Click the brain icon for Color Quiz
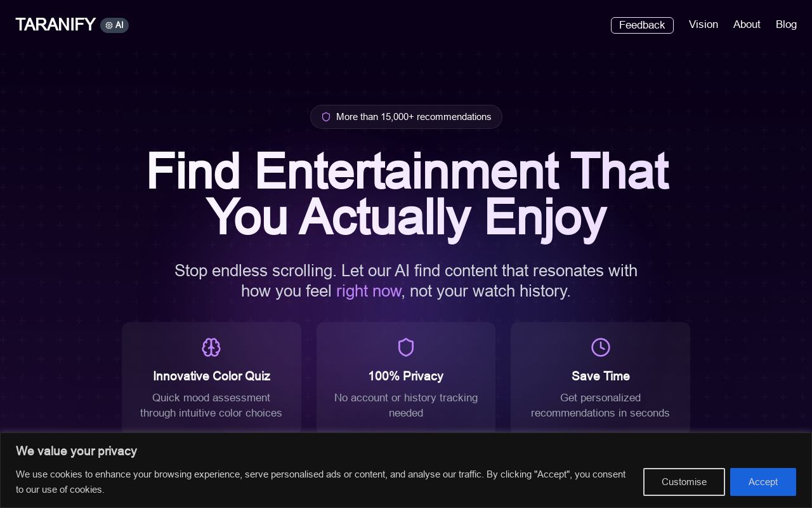The image size is (812, 508). pos(211,347)
